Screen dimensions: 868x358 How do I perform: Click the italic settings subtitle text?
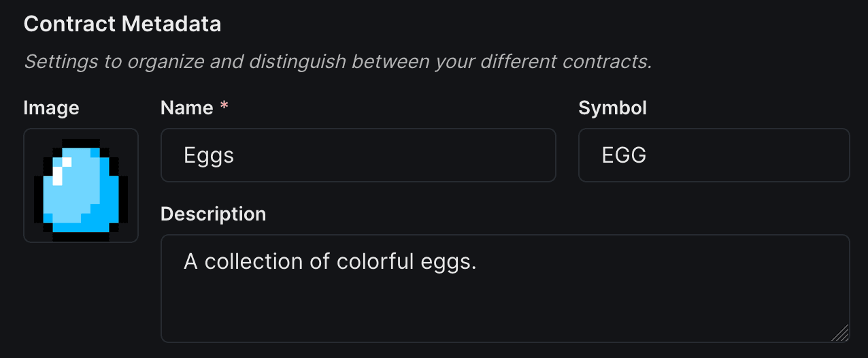[337, 62]
